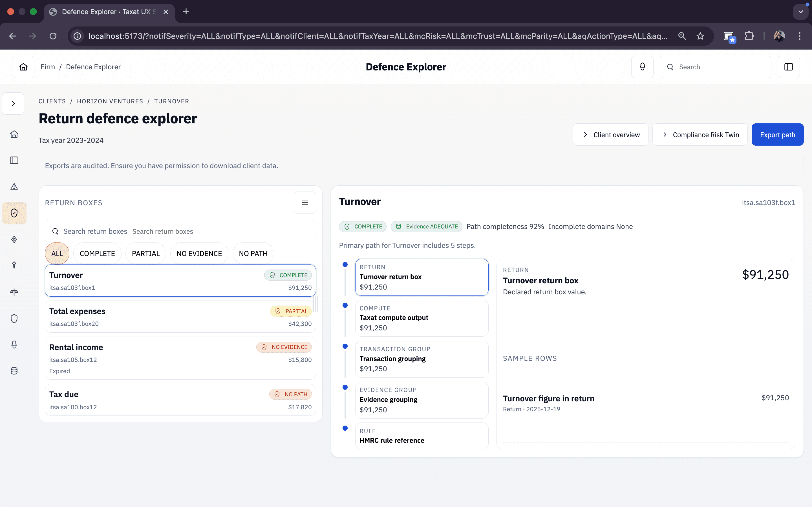Click the Search return boxes field

pos(180,231)
